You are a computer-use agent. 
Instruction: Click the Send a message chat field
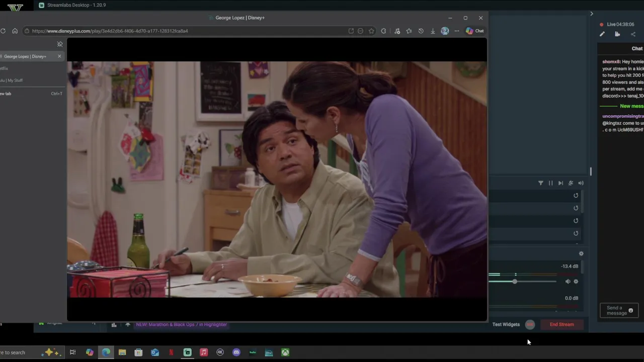click(619, 310)
